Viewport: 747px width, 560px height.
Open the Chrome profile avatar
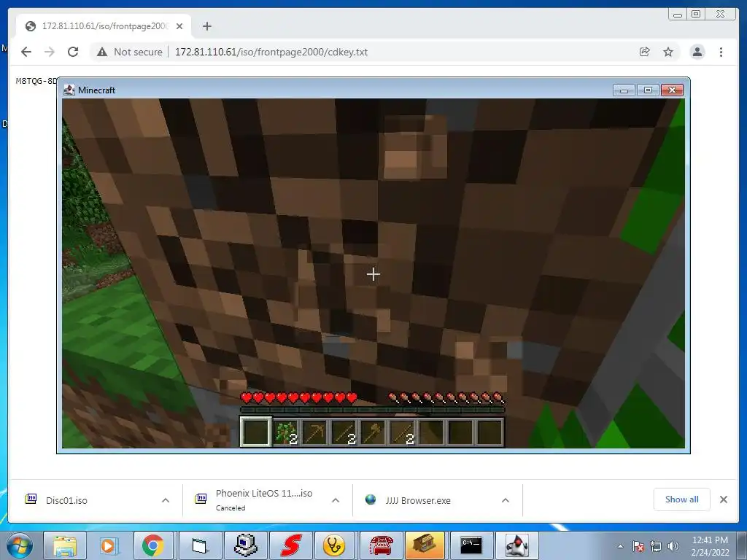click(x=697, y=52)
